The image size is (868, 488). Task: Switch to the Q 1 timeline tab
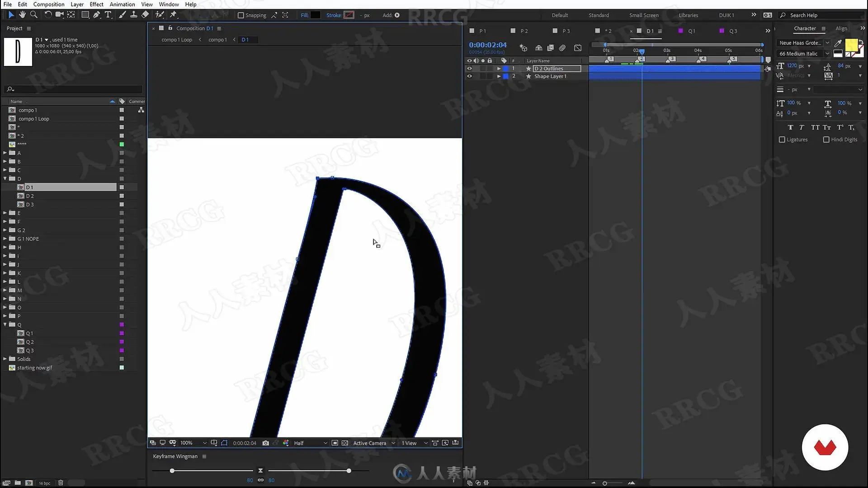coord(691,31)
